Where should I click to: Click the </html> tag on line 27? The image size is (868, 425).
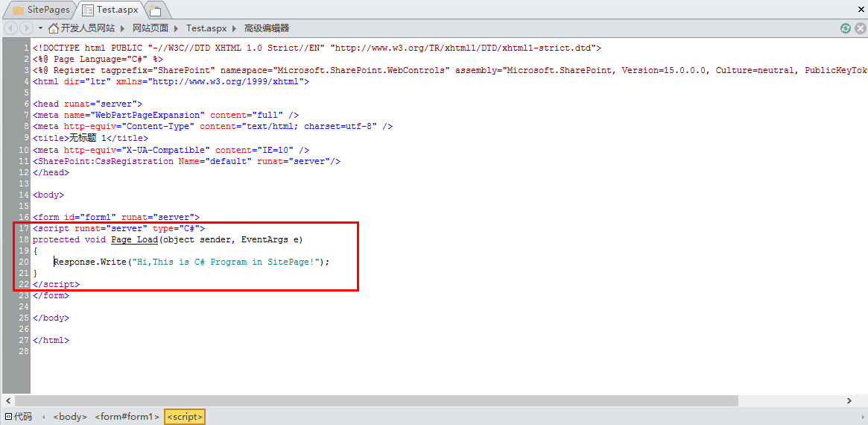[51, 341]
